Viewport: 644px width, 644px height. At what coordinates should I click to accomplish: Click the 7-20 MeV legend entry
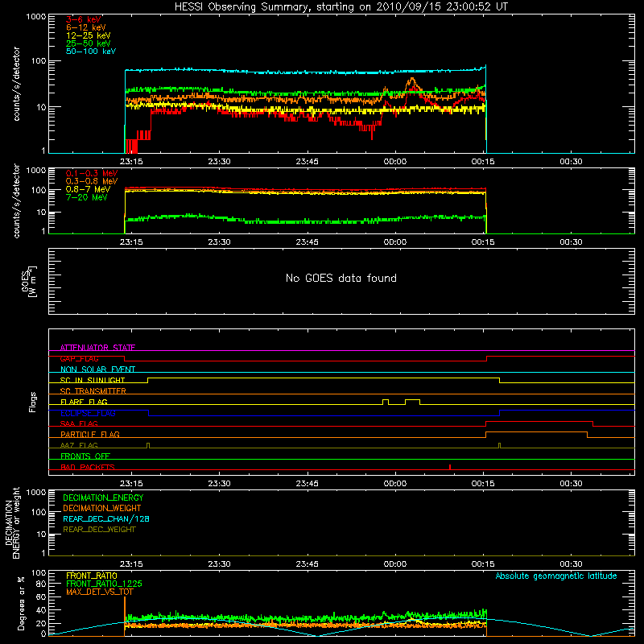click(86, 197)
